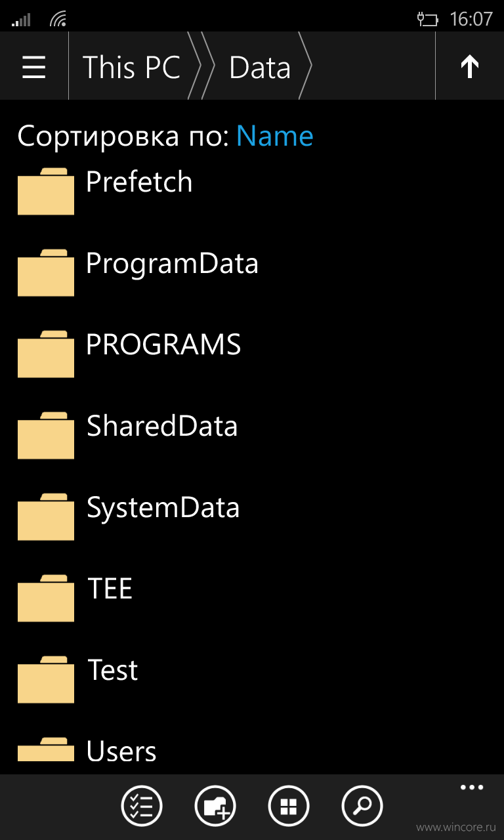The image size is (504, 840).
Task: Open the Prefetch folder
Action: (x=252, y=190)
